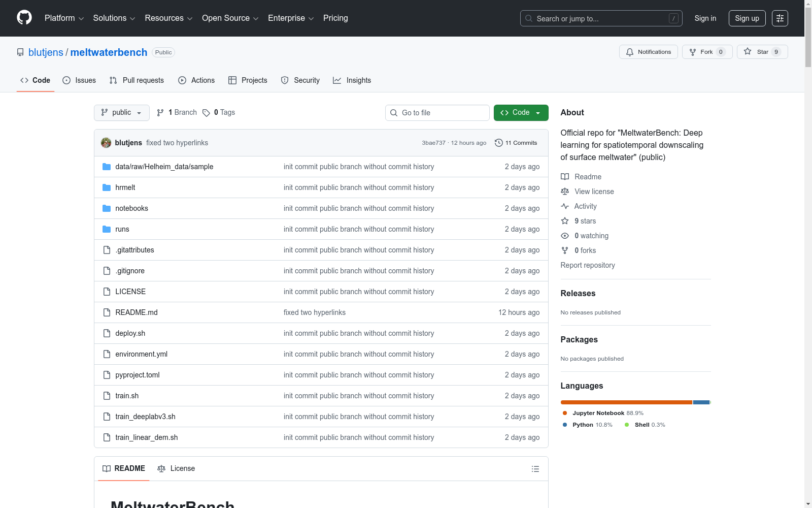This screenshot has width=812, height=508.
Task: Click the commits history clock icon
Action: 499,143
